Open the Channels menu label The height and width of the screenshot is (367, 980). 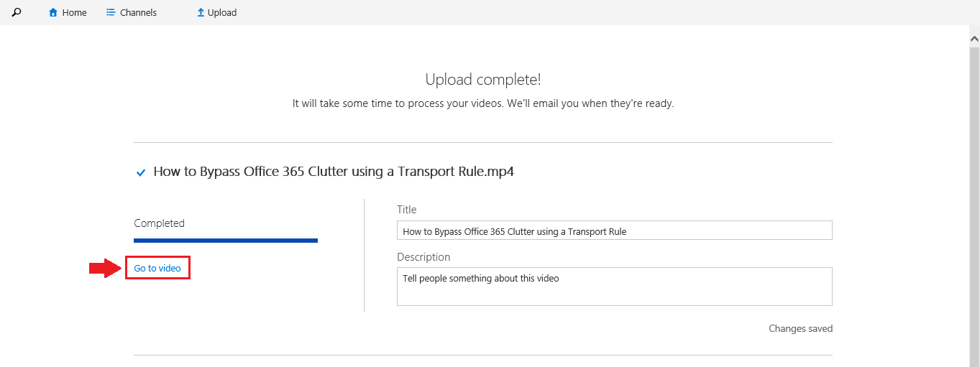click(138, 12)
